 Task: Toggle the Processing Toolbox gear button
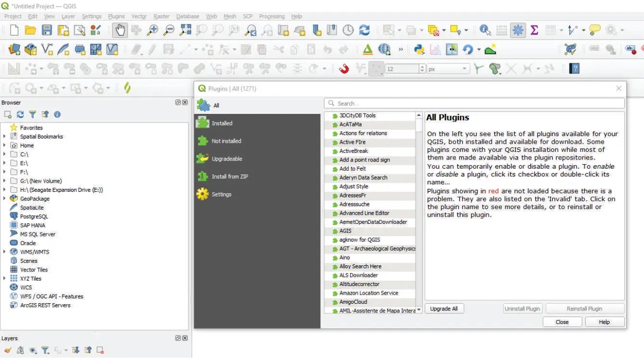pyautogui.click(x=518, y=30)
